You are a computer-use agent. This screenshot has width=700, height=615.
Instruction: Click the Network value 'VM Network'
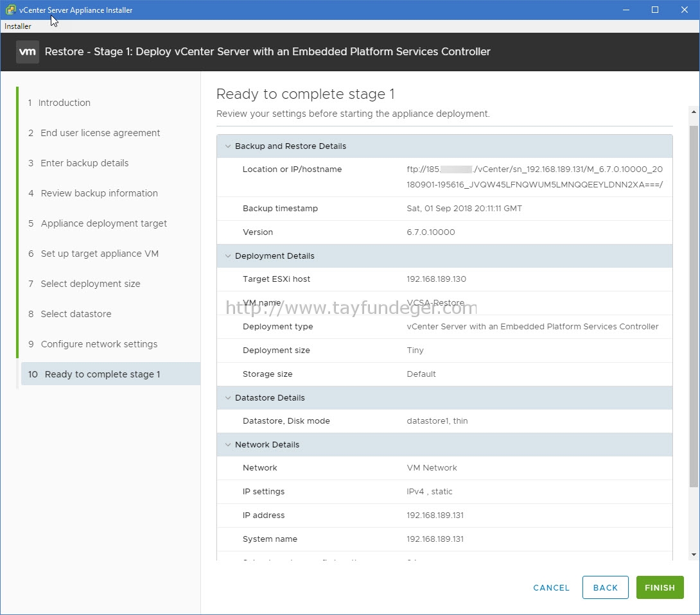[432, 468]
